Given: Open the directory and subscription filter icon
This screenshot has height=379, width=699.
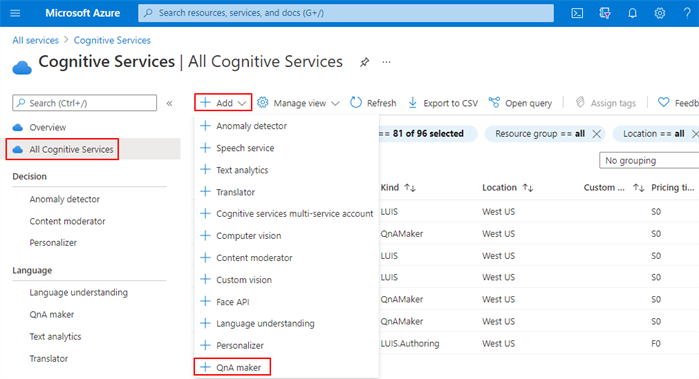Looking at the screenshot, I should (604, 13).
